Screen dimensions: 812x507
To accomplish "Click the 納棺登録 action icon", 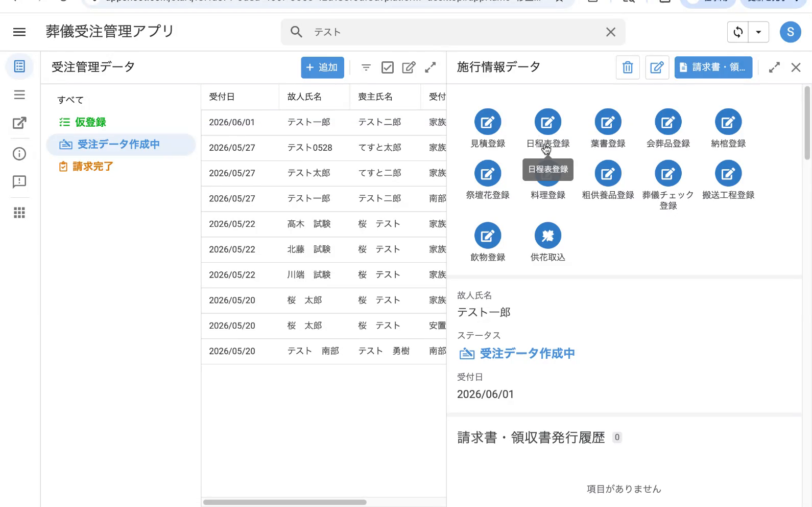I will (728, 122).
